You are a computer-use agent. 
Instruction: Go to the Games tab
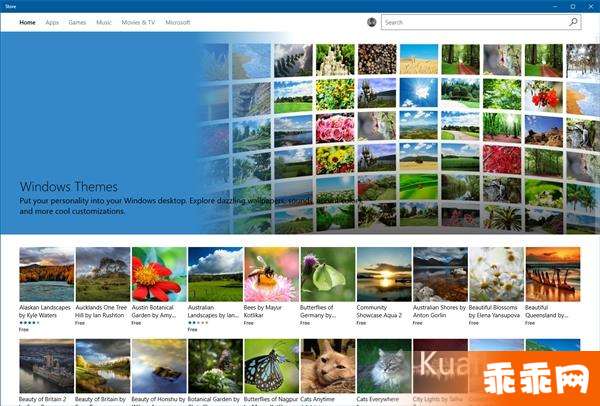tap(77, 23)
